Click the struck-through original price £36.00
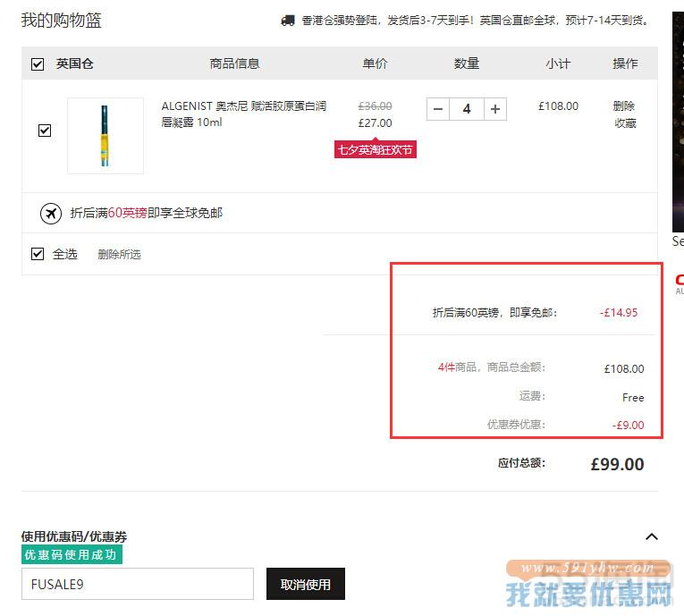684x616 pixels. pos(376,106)
